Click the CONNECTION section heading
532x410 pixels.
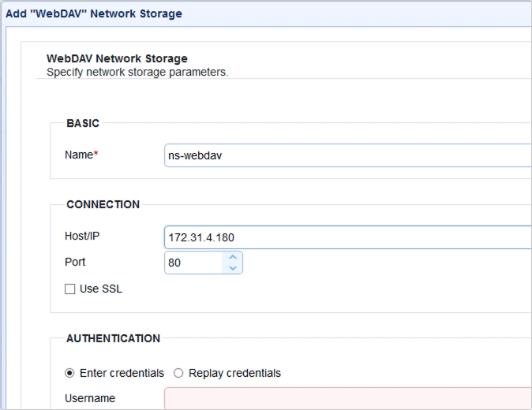click(103, 204)
